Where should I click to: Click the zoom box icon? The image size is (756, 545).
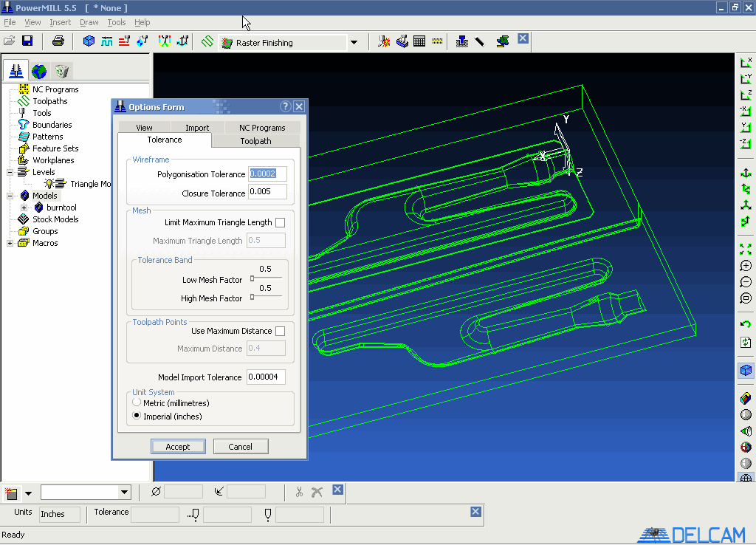(x=746, y=298)
